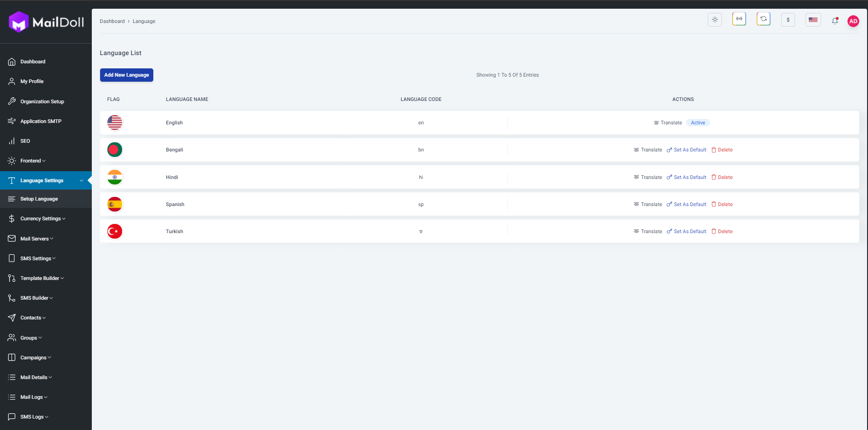Click the Currency Settings dollar icon
This screenshot has height=430, width=868.
(x=12, y=218)
